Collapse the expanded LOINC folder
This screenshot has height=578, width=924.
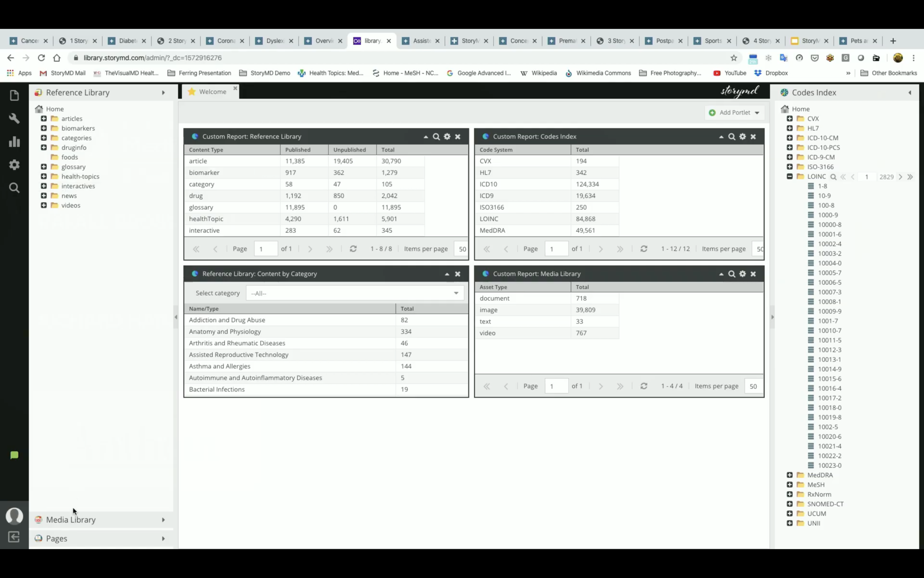[789, 176]
